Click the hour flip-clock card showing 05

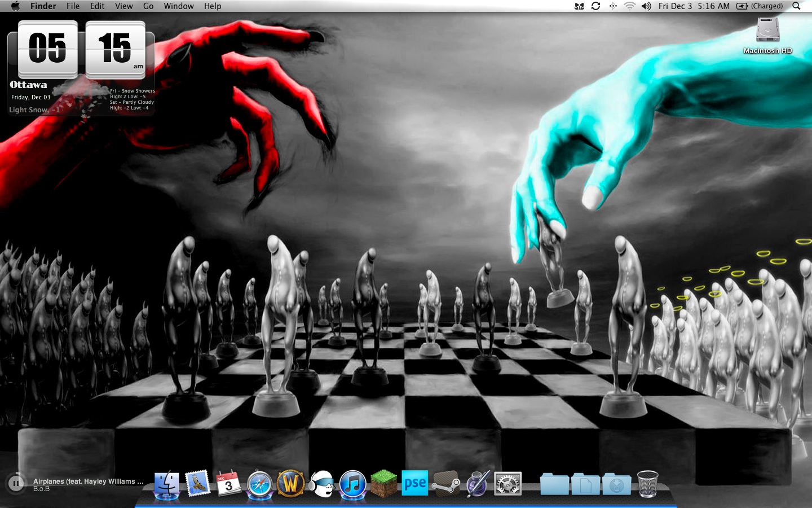coord(48,49)
